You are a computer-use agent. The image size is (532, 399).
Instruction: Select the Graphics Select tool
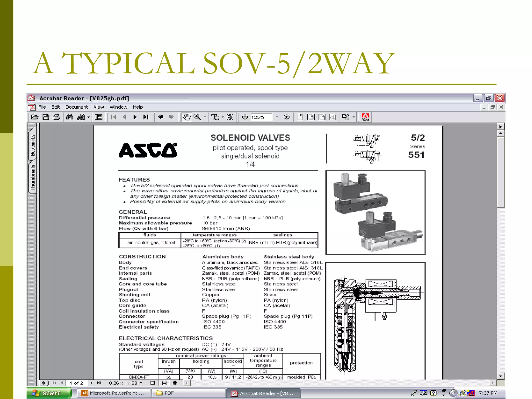click(x=230, y=117)
